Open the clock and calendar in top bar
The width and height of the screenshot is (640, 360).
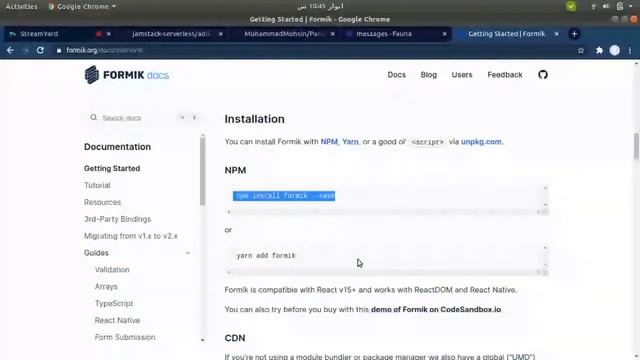coord(320,6)
